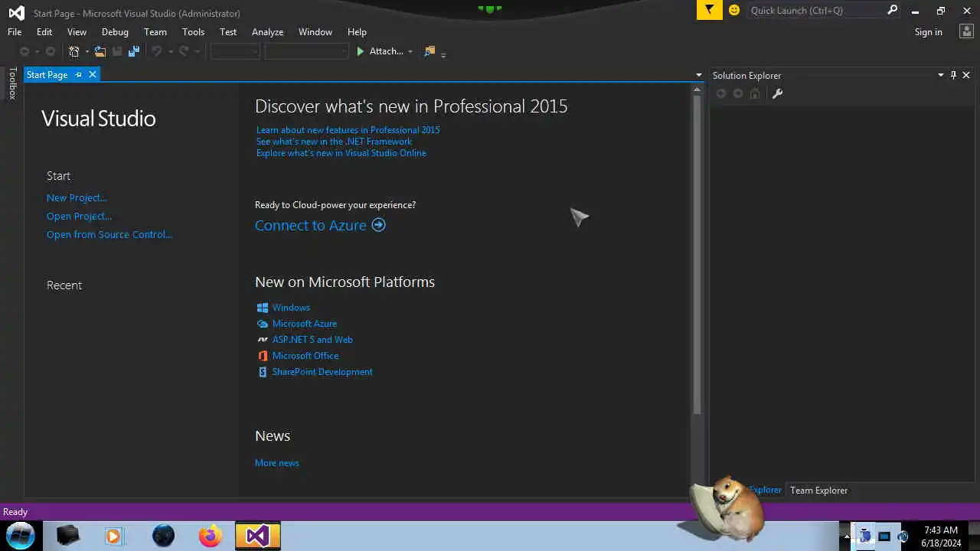Click the dark globe taskbar icon
Viewport: 980px width, 551px height.
163,536
